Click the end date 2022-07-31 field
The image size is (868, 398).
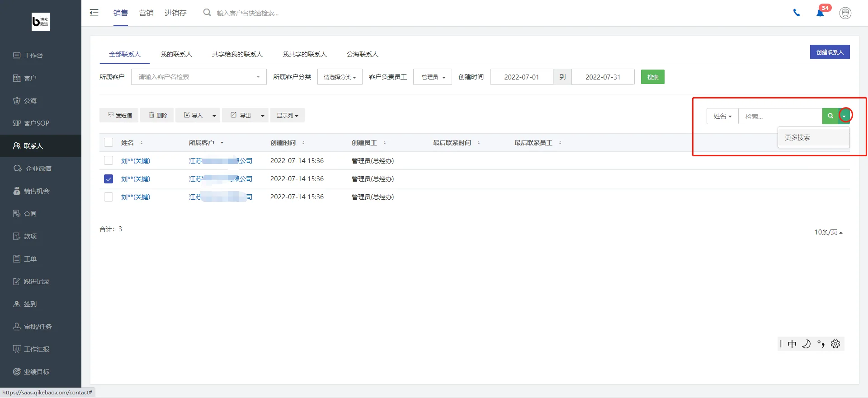click(603, 77)
